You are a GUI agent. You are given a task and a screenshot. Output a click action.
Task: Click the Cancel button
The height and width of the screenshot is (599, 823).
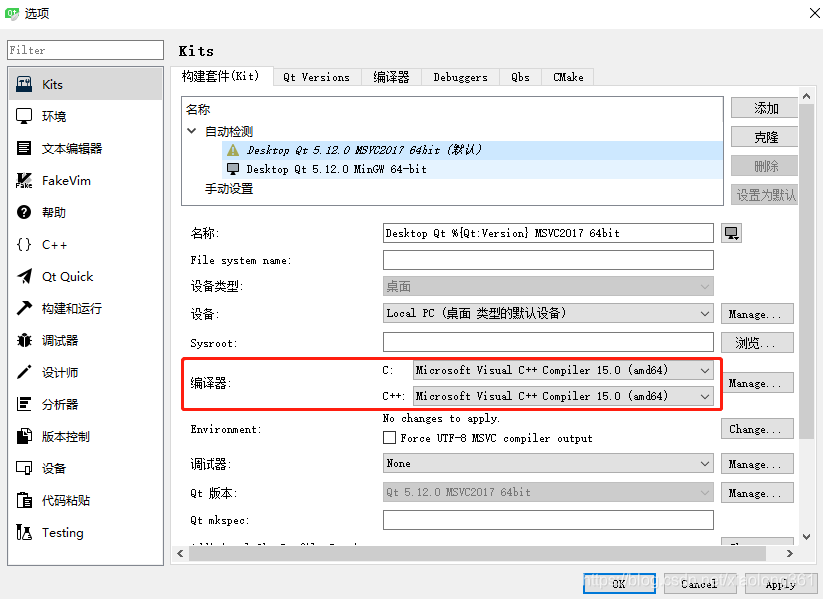pos(700,584)
